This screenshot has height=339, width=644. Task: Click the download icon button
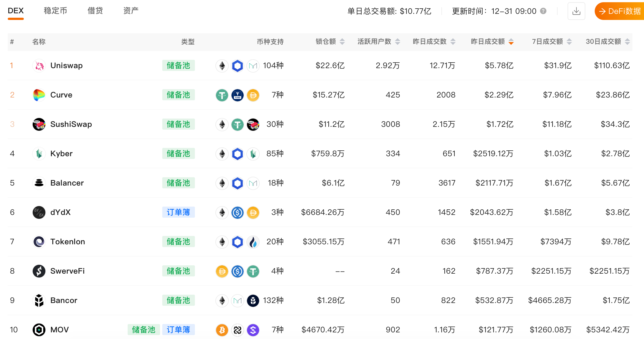576,11
